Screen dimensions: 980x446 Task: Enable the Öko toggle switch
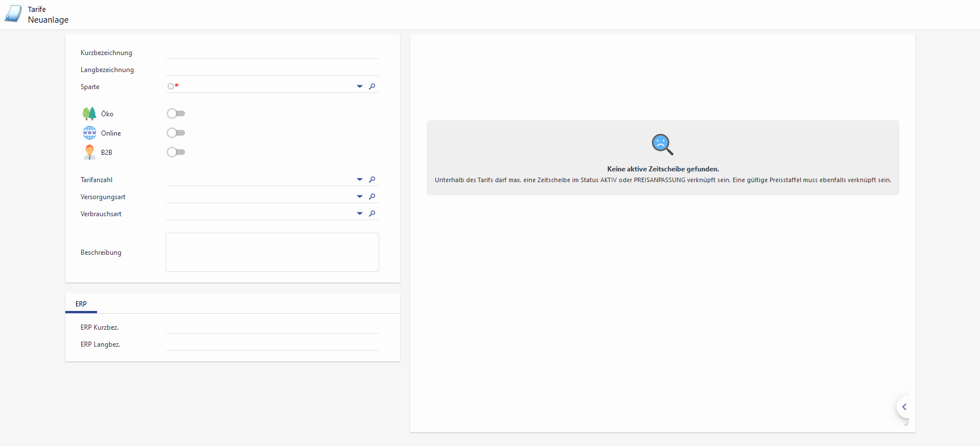point(176,113)
